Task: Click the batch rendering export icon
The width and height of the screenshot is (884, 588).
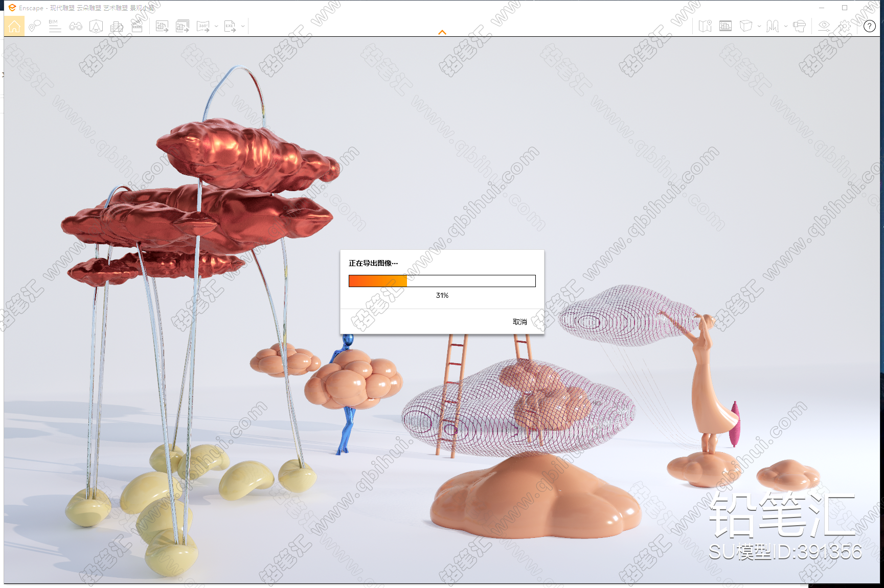Action: (183, 26)
